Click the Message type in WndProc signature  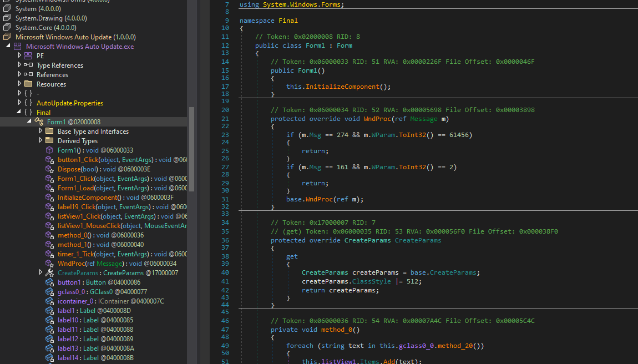[423, 119]
